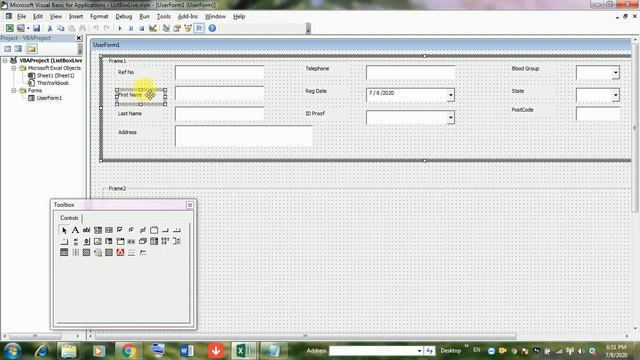Click the Ref No text box

[220, 73]
